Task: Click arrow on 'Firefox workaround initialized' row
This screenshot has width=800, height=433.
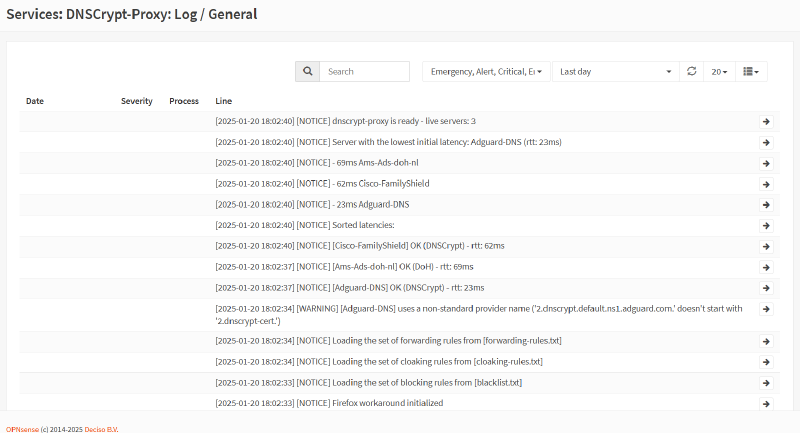Action: pyautogui.click(x=766, y=403)
